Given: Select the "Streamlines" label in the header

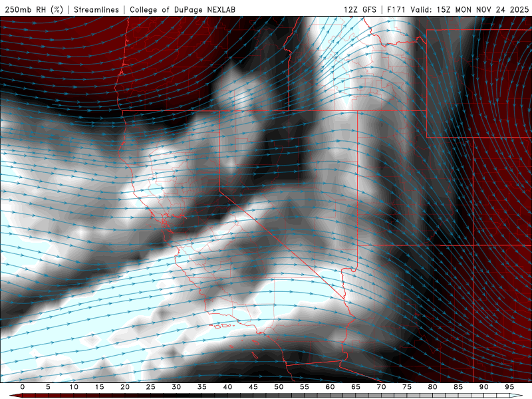Looking at the screenshot, I should 96,10.
